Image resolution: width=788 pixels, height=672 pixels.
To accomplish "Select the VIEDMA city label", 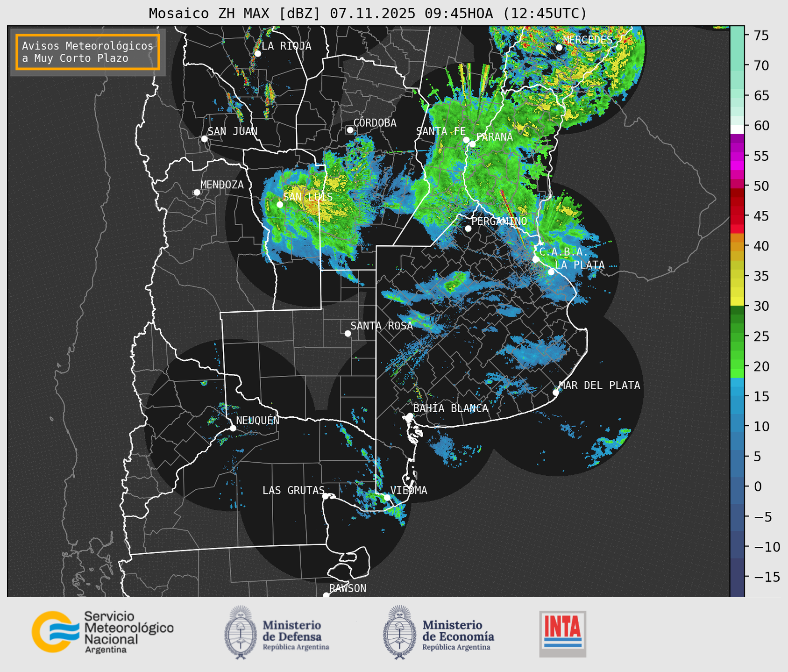I will (409, 490).
